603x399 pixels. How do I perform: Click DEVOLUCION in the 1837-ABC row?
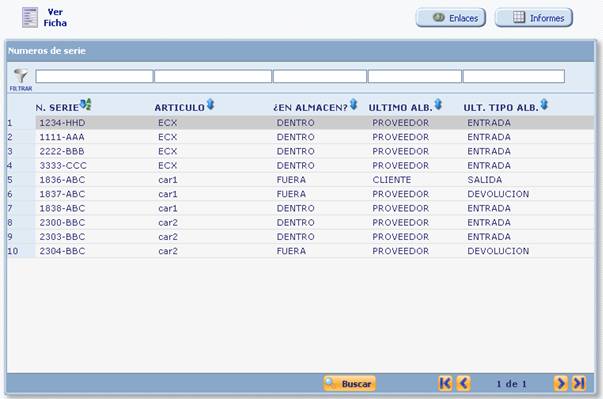coord(498,194)
